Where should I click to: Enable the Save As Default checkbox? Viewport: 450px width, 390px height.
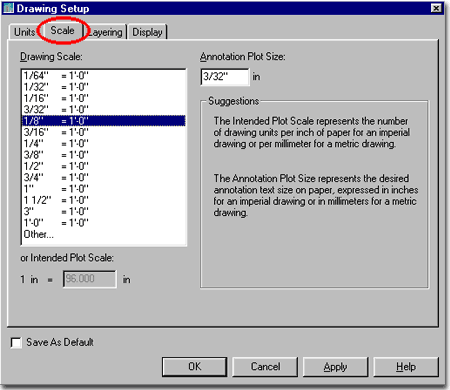coord(16,343)
